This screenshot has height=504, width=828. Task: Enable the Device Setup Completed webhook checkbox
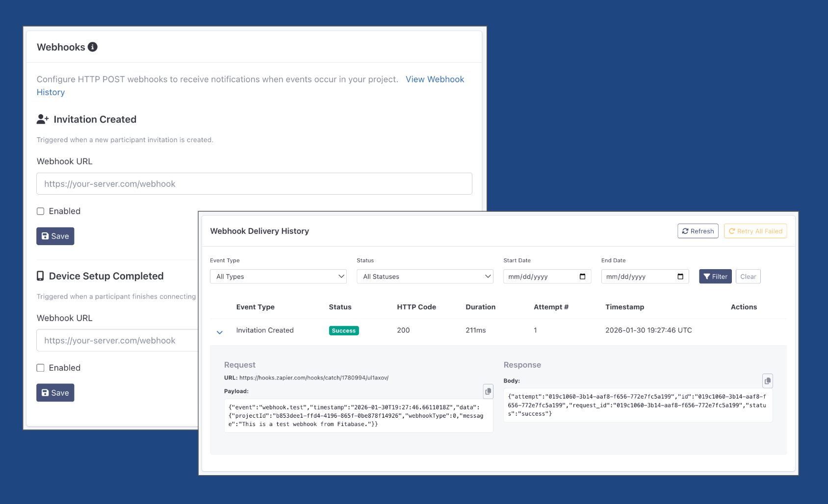click(41, 368)
